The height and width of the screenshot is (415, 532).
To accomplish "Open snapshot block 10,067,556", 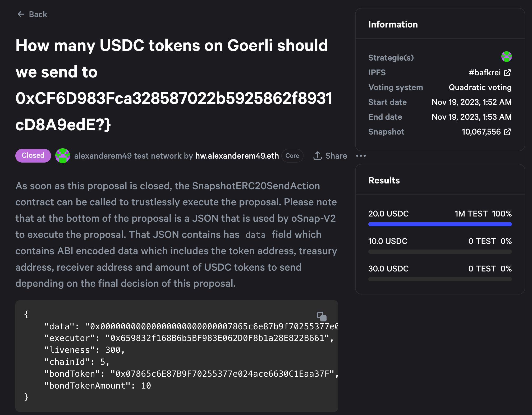I will (x=481, y=132).
